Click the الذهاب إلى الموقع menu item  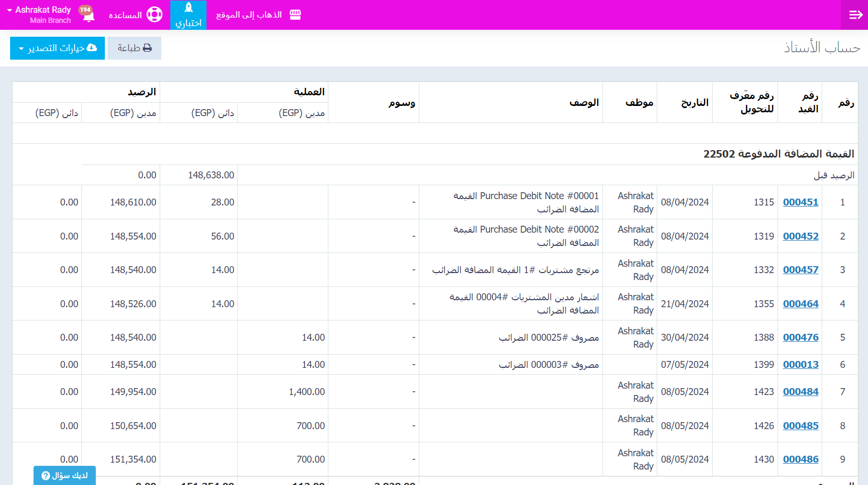click(x=249, y=15)
